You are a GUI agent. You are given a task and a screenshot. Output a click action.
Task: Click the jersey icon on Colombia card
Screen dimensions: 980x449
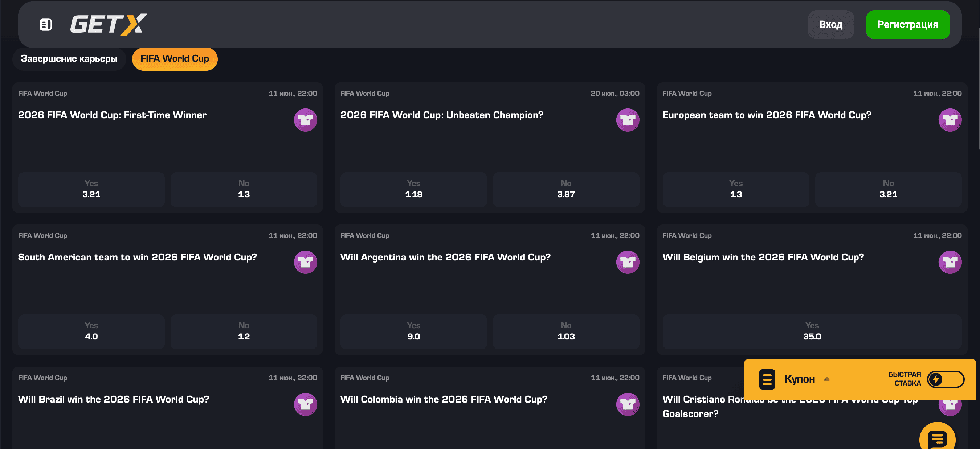(627, 404)
